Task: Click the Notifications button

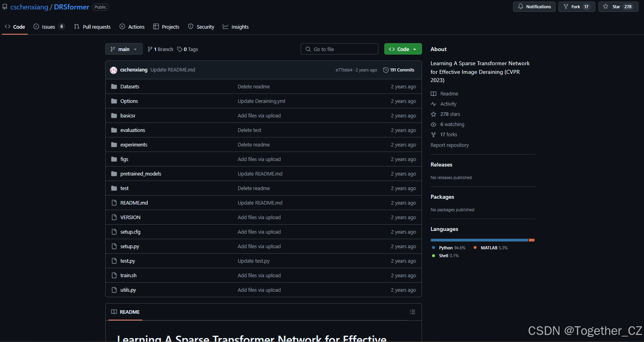Action: (x=534, y=7)
